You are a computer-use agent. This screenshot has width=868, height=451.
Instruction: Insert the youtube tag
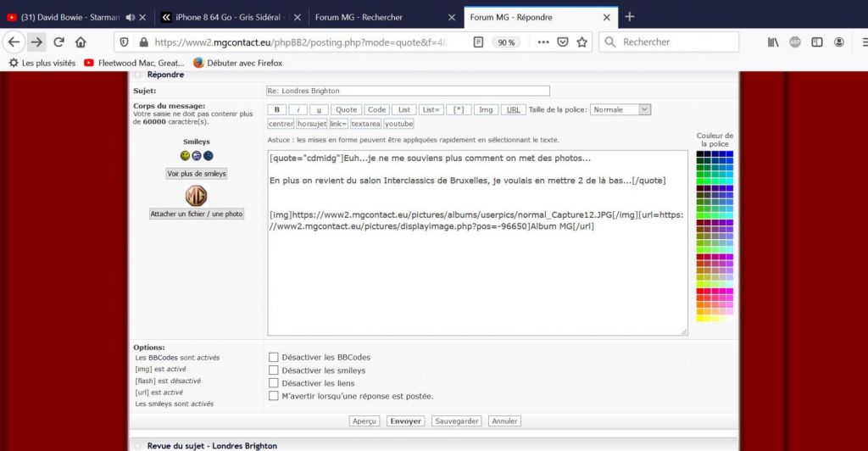(x=398, y=124)
